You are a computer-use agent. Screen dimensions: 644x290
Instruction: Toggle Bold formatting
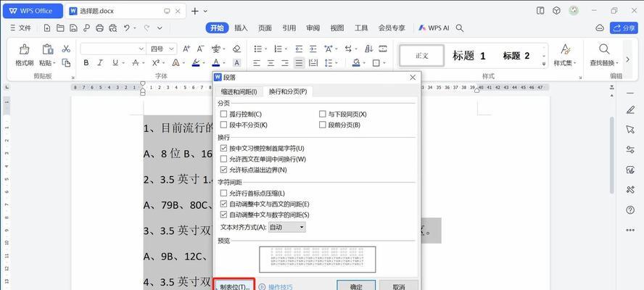click(86, 63)
